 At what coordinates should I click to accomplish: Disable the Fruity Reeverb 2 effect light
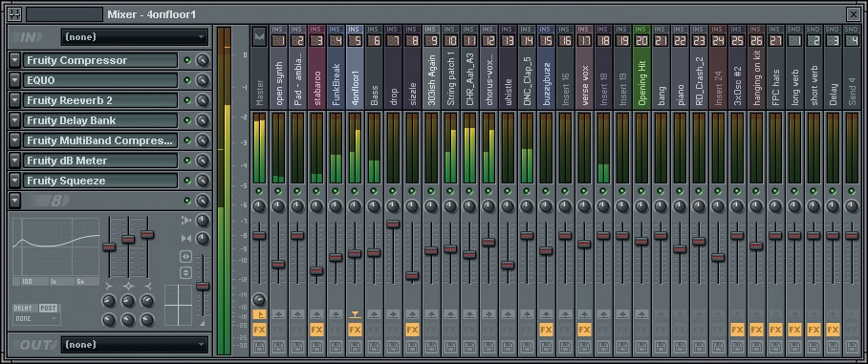187,100
